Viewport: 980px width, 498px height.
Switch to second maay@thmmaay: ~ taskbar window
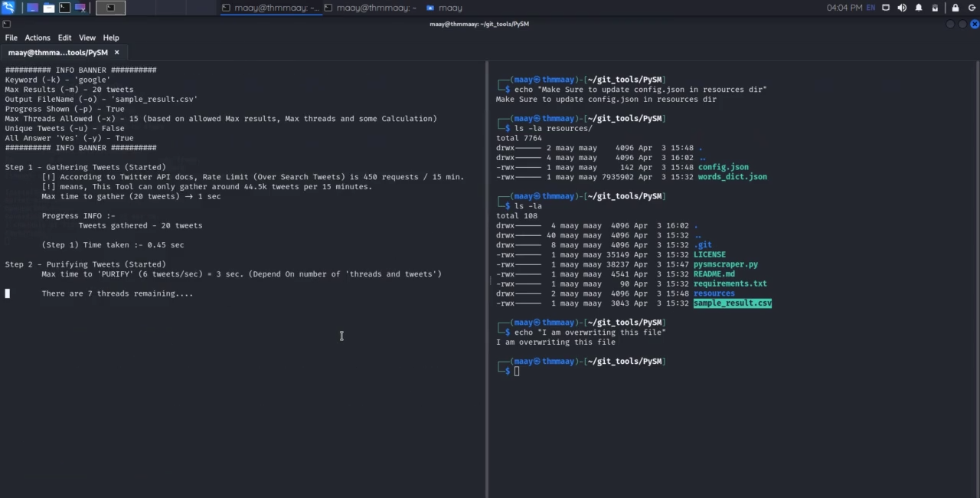tap(371, 8)
